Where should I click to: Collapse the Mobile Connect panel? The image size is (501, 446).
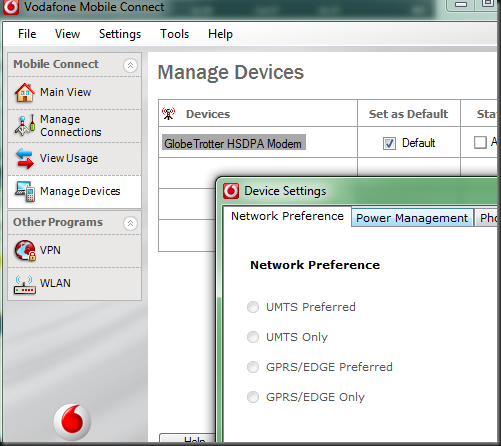click(x=130, y=65)
